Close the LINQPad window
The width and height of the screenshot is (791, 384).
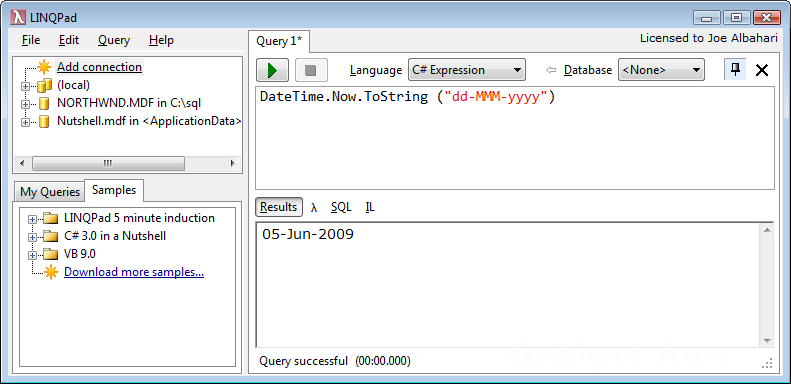767,18
